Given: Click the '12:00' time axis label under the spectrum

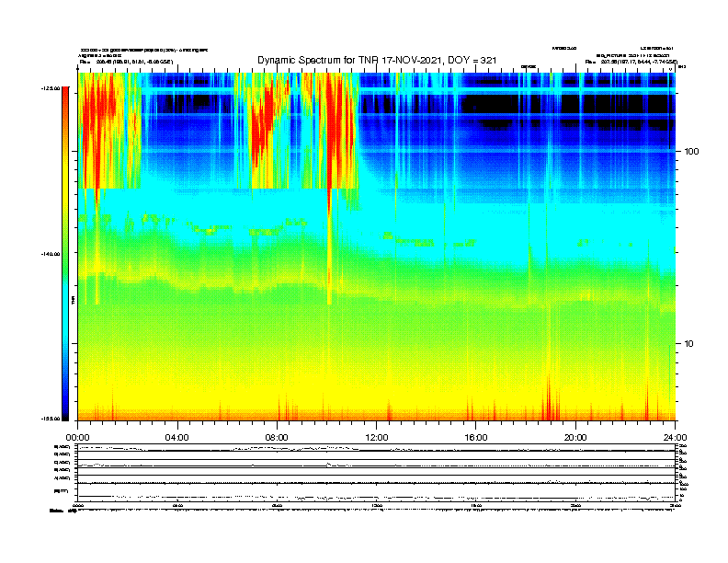Looking at the screenshot, I should coord(377,438).
